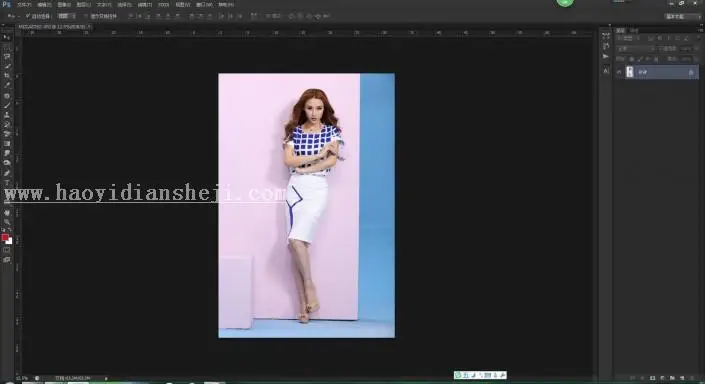Select the Zoom magnifier tool
705x384 pixels.
point(7,222)
